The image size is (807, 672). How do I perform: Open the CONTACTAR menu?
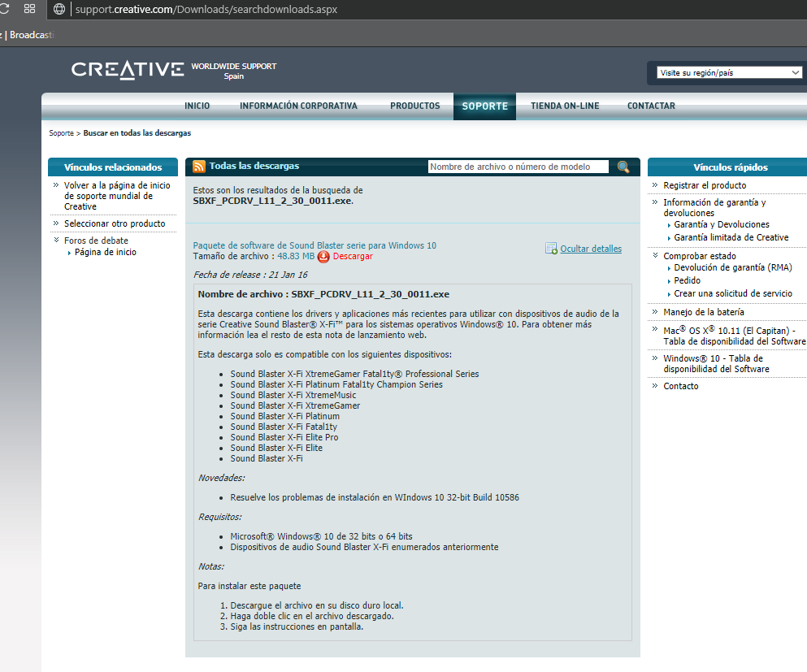[651, 106]
